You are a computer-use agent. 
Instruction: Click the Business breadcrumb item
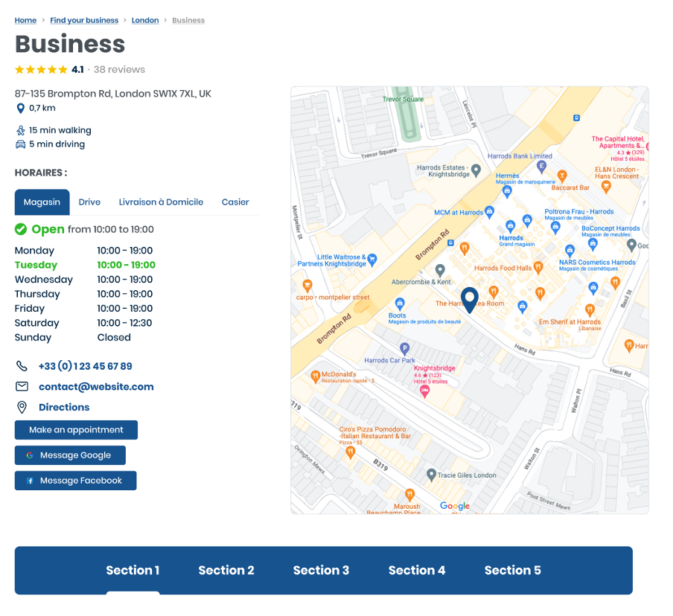click(x=188, y=20)
